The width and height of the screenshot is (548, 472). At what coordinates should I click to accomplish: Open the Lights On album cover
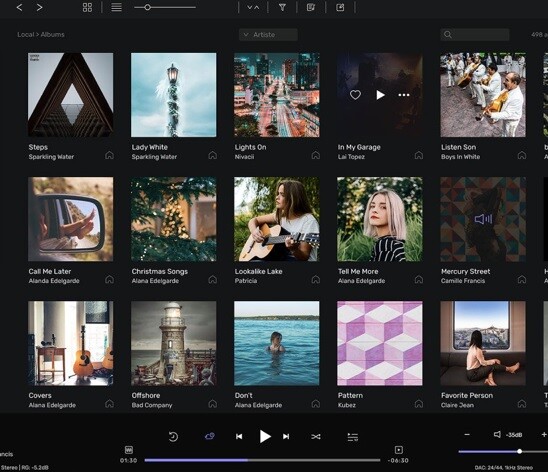click(x=277, y=95)
